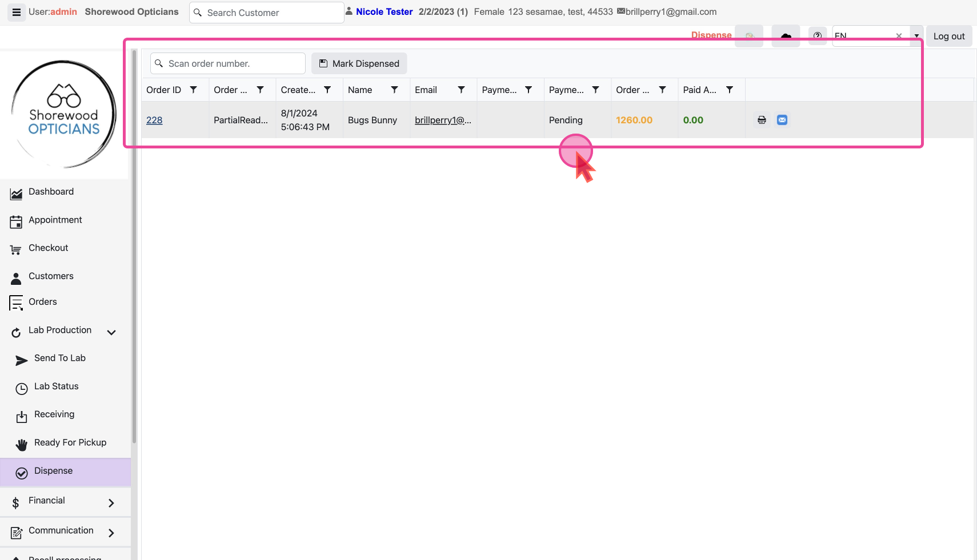
Task: Click the Scan order number field
Action: point(234,63)
